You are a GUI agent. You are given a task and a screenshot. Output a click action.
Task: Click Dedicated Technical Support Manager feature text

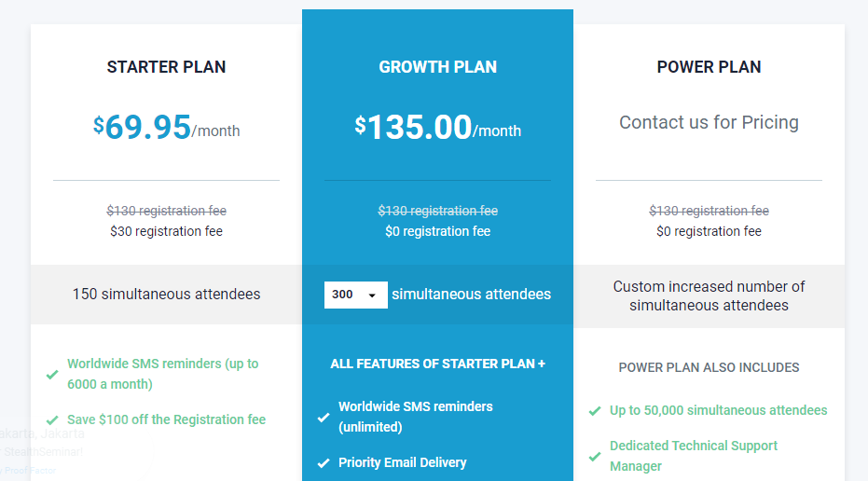(x=694, y=456)
